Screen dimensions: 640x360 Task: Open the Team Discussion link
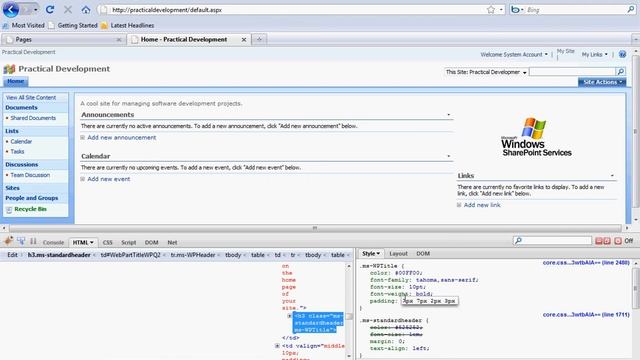[30, 175]
